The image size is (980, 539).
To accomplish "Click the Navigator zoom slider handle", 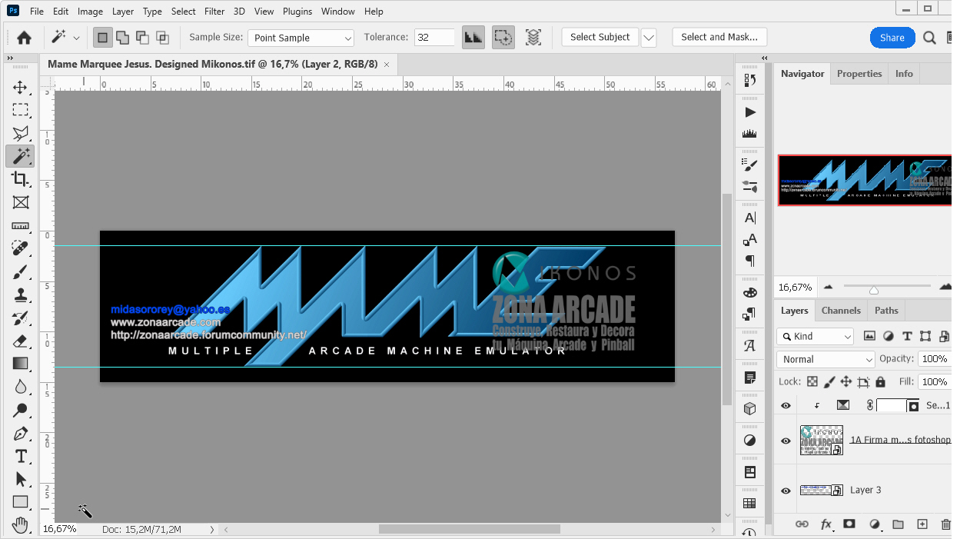I will [x=874, y=290].
